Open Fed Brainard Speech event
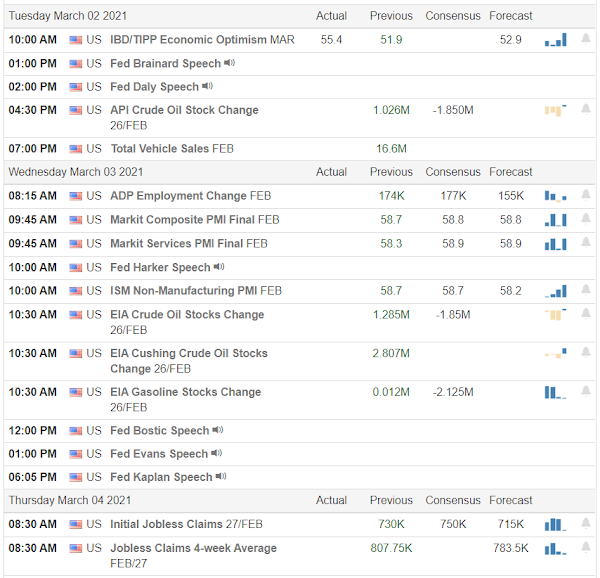This screenshot has height=578, width=600. tap(165, 63)
